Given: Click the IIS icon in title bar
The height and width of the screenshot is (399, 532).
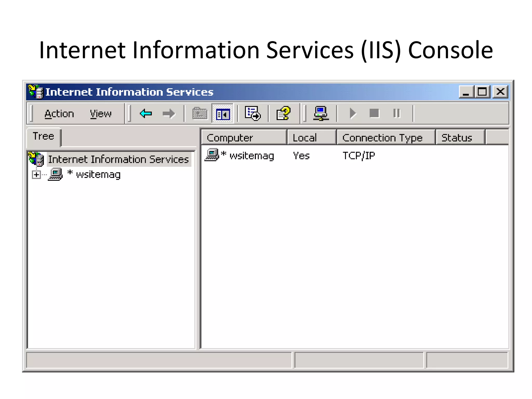Looking at the screenshot, I should 35,92.
